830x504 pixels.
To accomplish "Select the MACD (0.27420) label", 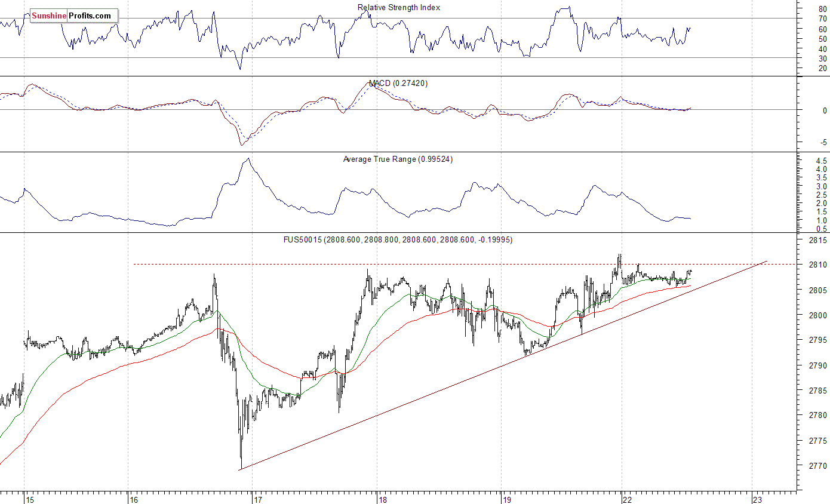I will (398, 83).
